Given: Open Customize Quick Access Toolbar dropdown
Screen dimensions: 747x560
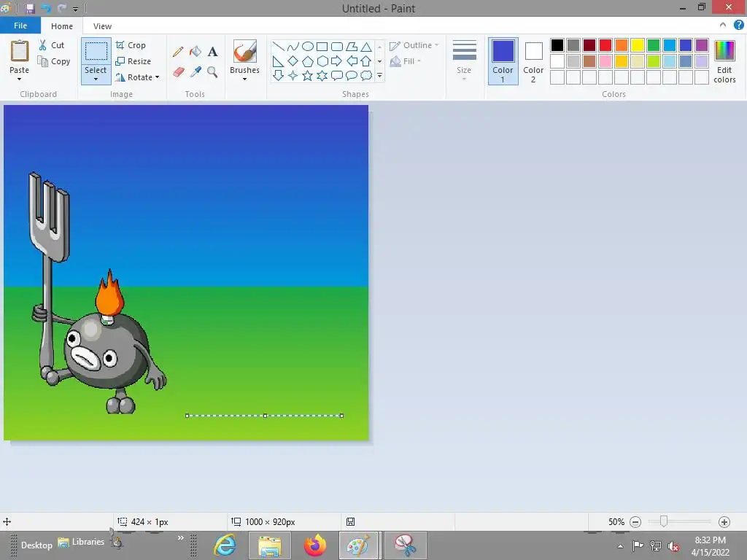Looking at the screenshot, I should (x=75, y=9).
